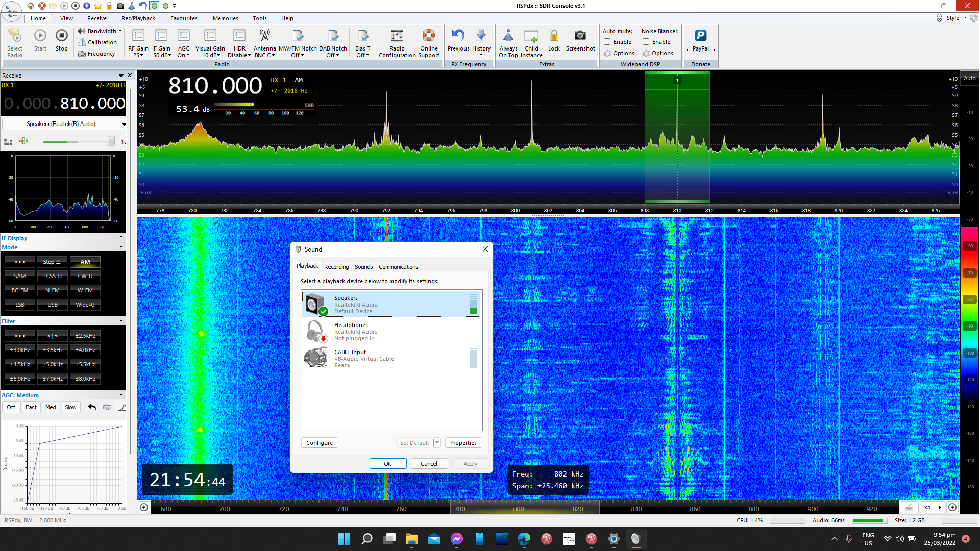The image size is (980, 551).
Task: Click Cancel in the Sound dialog
Action: [x=429, y=464]
